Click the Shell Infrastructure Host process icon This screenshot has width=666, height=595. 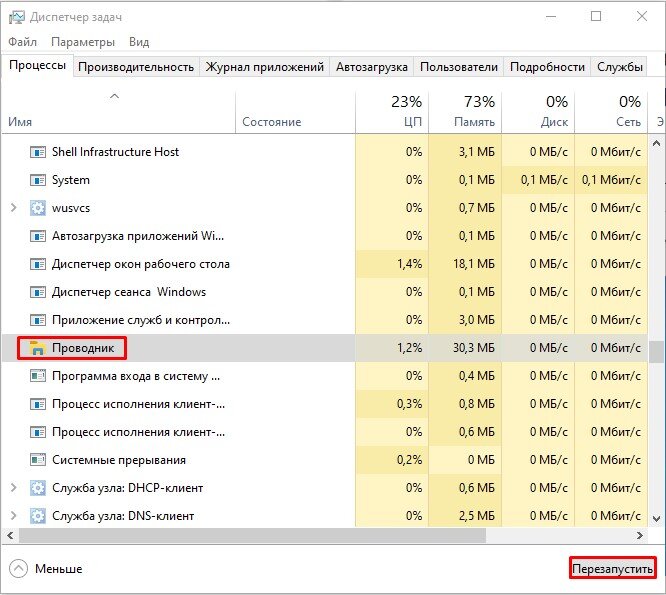click(x=38, y=152)
